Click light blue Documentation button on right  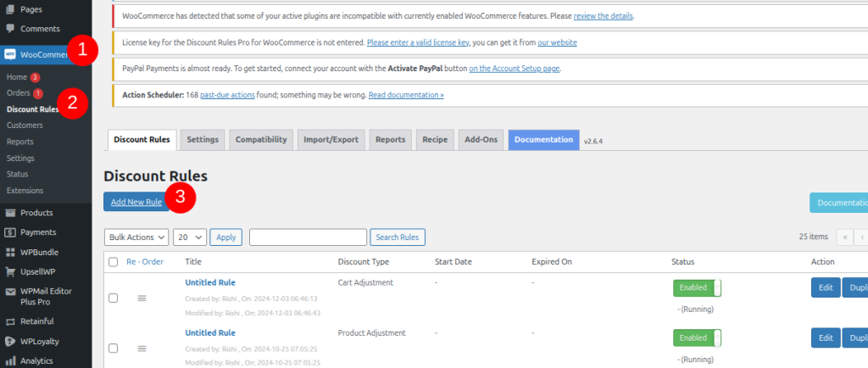click(x=839, y=203)
